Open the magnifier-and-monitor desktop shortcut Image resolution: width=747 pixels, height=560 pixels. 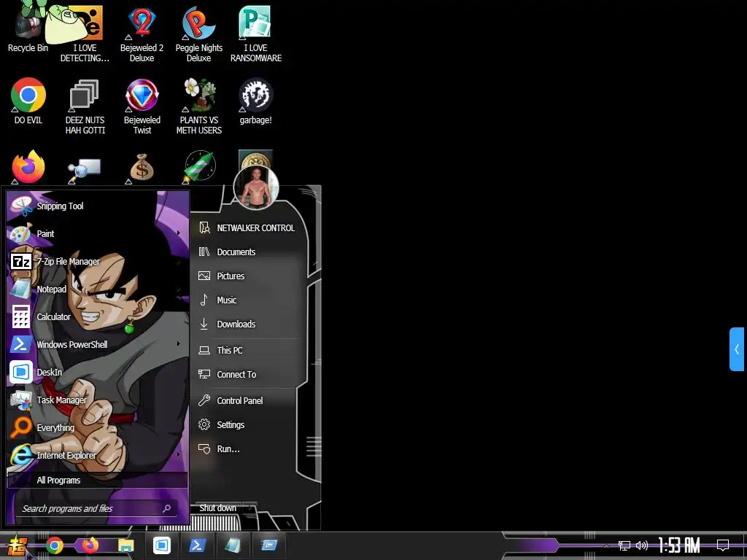84,169
